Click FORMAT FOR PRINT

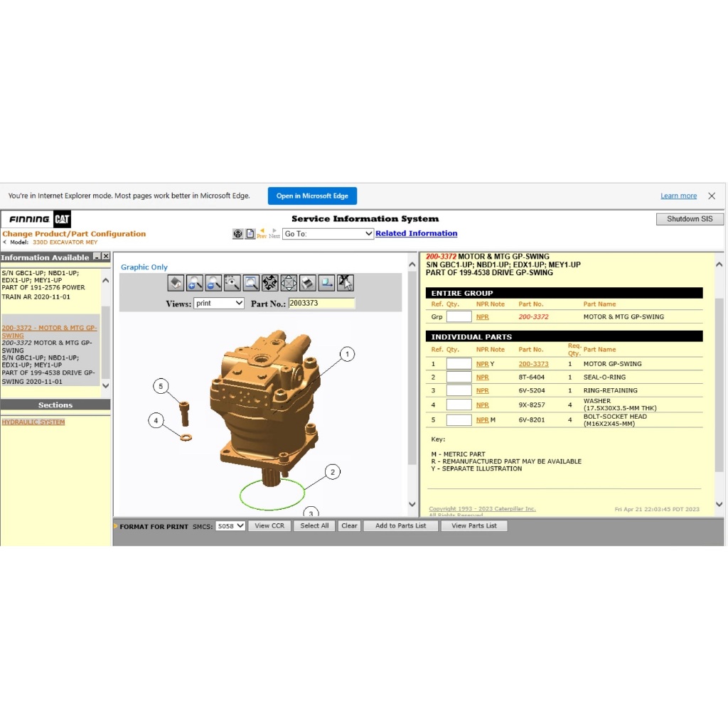(154, 527)
